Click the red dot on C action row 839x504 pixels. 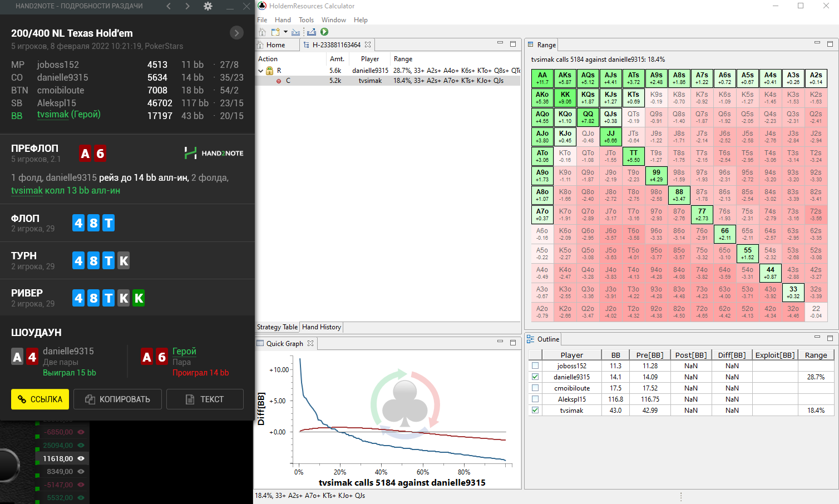(x=279, y=81)
